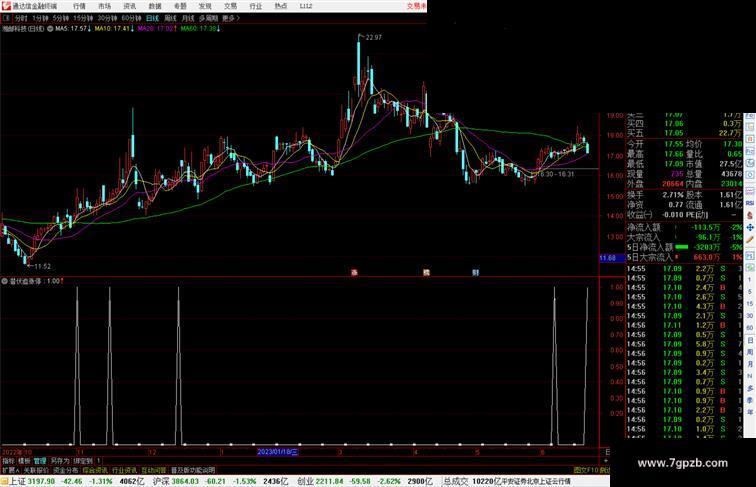Click the 日 daily shortcut in sidebar
The height and width of the screenshot is (487, 756).
(750, 340)
